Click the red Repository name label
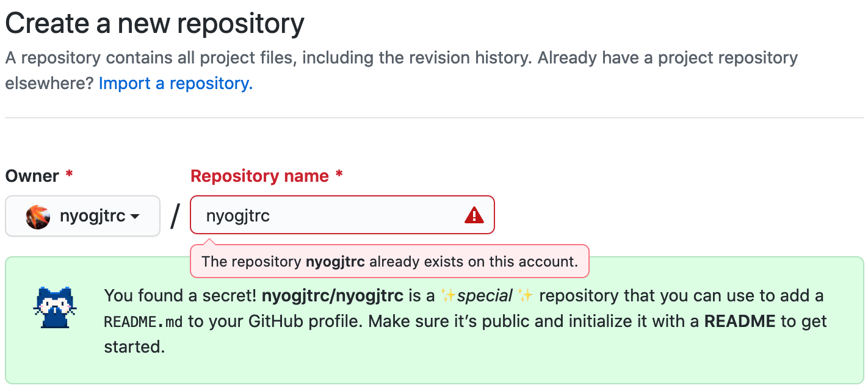868x388 pixels. pos(259,176)
